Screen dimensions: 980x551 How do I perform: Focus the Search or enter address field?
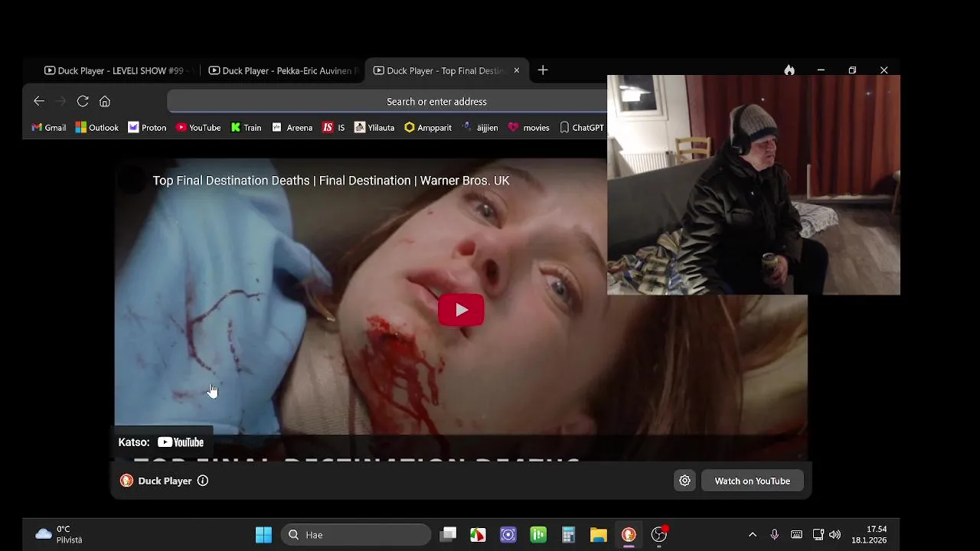[x=436, y=101]
